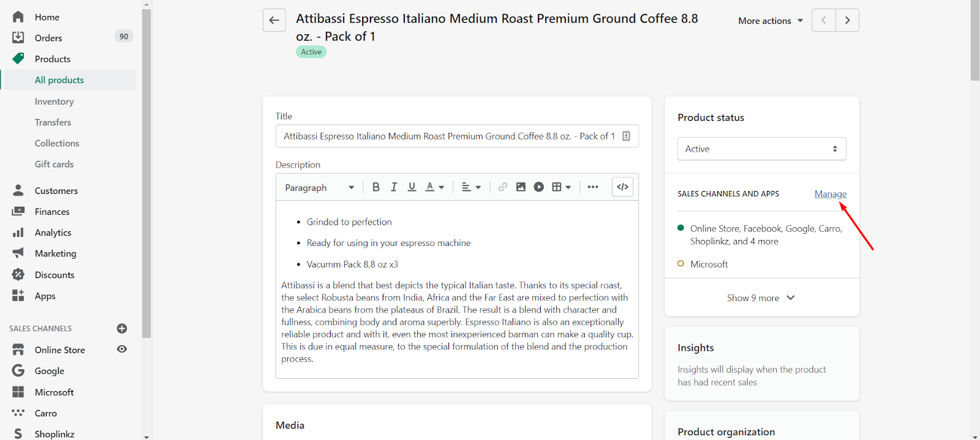Open Analytics section link

tap(53, 233)
